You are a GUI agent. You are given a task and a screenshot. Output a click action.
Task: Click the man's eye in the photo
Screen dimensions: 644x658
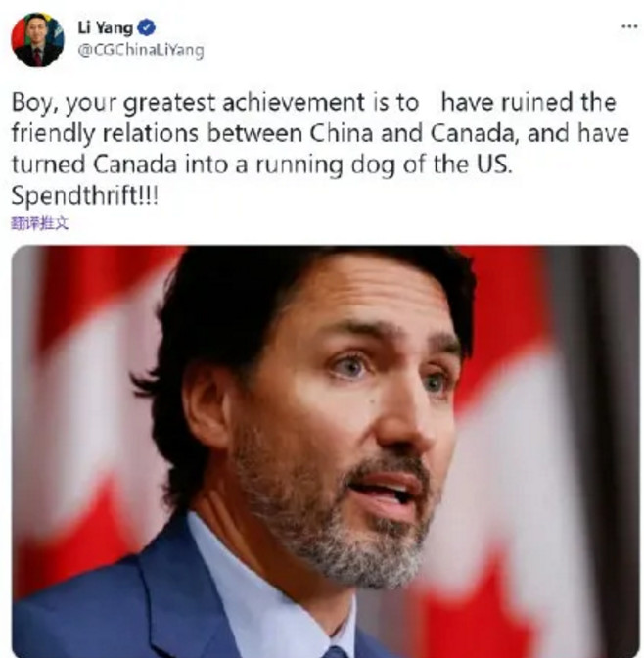coord(351,367)
